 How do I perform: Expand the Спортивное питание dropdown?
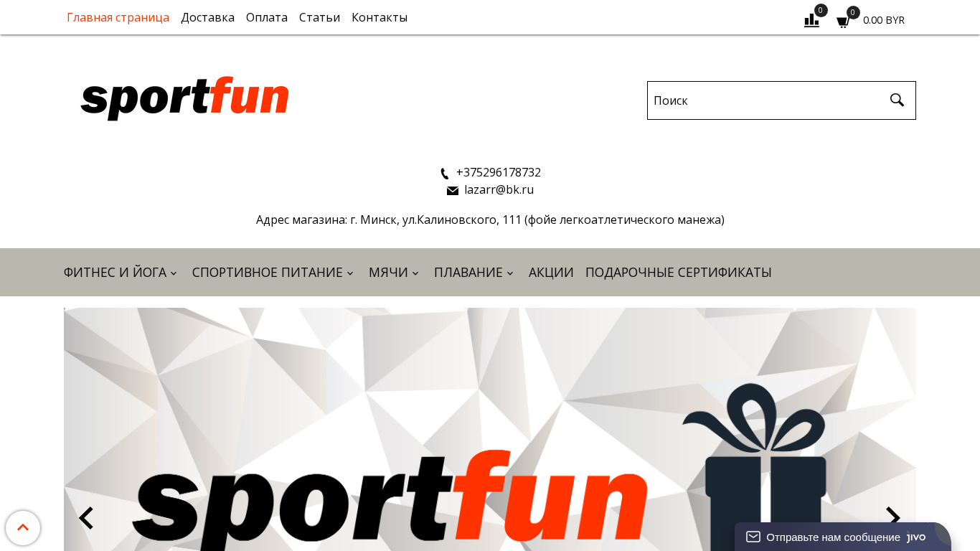[273, 273]
